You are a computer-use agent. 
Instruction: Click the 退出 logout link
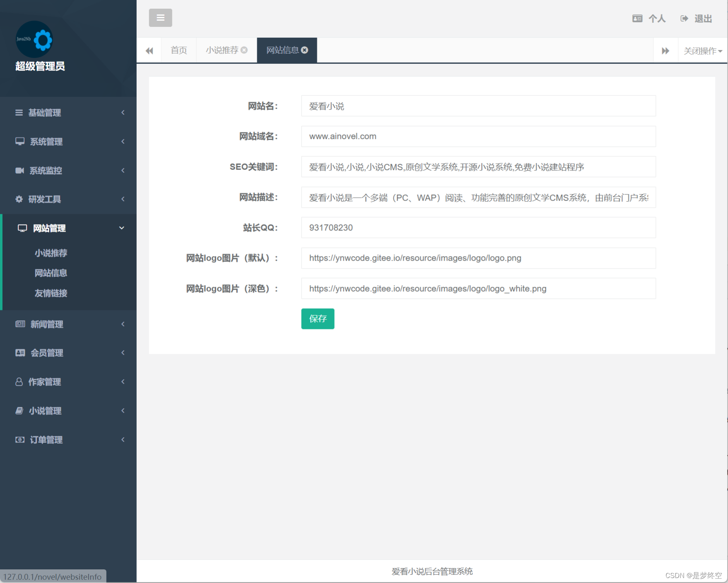click(x=696, y=19)
